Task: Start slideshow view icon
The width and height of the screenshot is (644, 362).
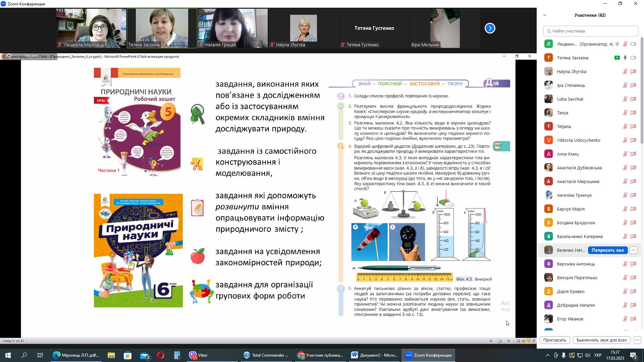Action: (x=533, y=341)
